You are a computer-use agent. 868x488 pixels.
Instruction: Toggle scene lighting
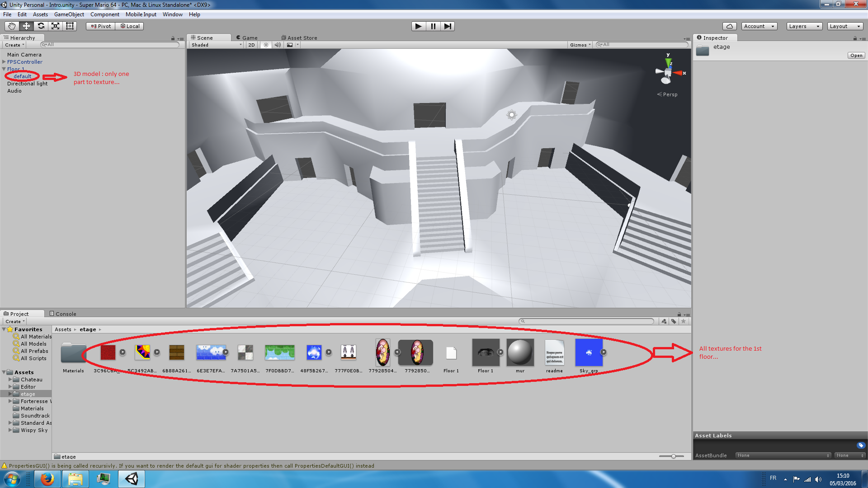(266, 45)
